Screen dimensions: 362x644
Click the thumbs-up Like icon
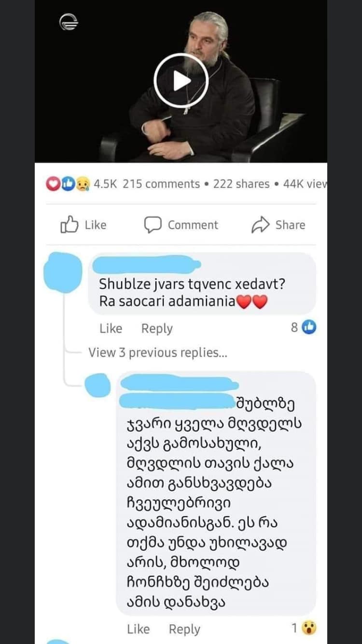(69, 225)
